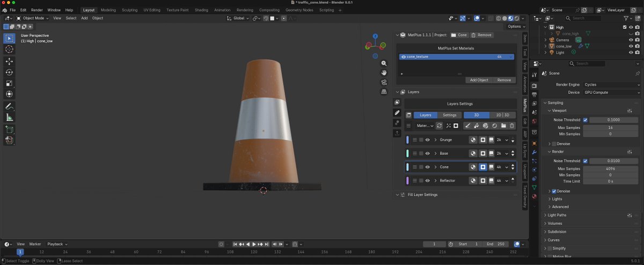Disable Viewport Noise Threshold checkbox

[x=585, y=120]
